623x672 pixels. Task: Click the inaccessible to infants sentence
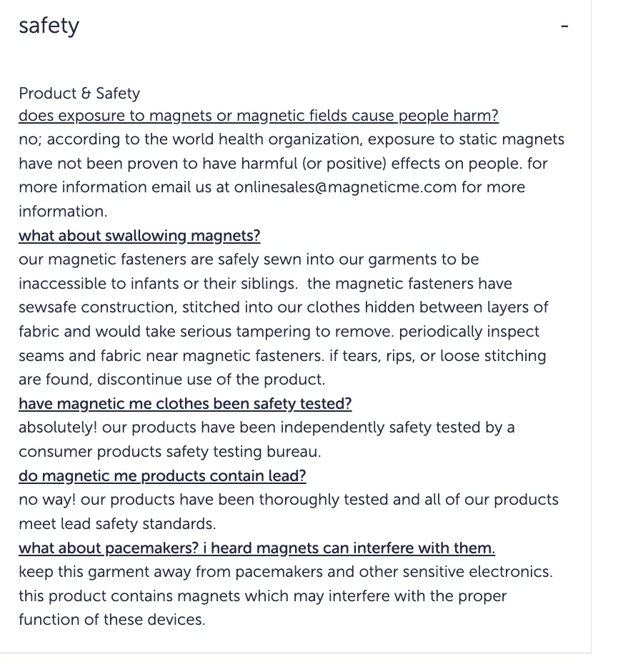click(159, 284)
